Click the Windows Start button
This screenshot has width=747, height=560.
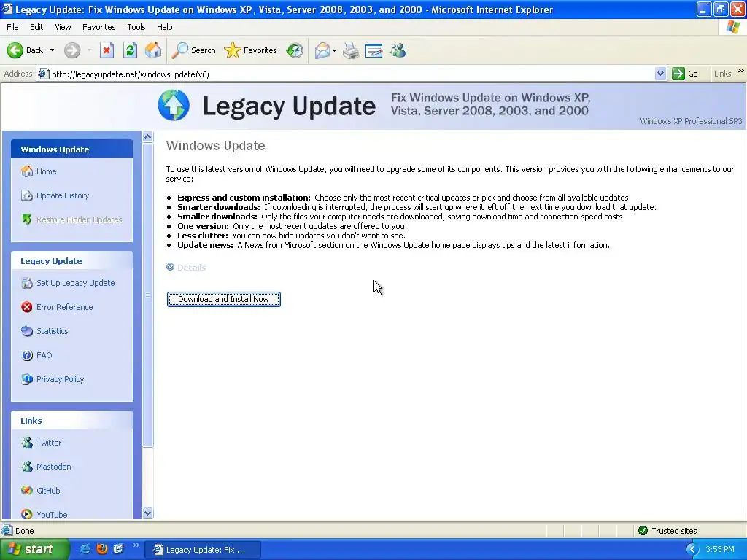click(34, 549)
